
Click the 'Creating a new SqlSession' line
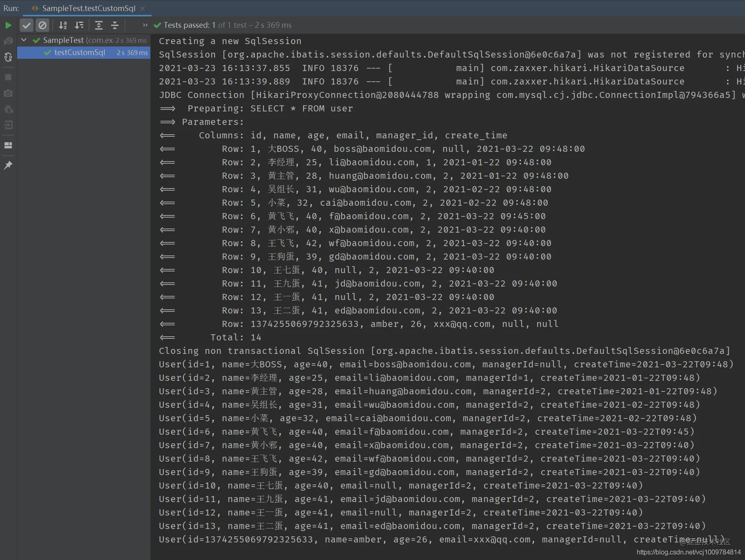[x=230, y=41]
